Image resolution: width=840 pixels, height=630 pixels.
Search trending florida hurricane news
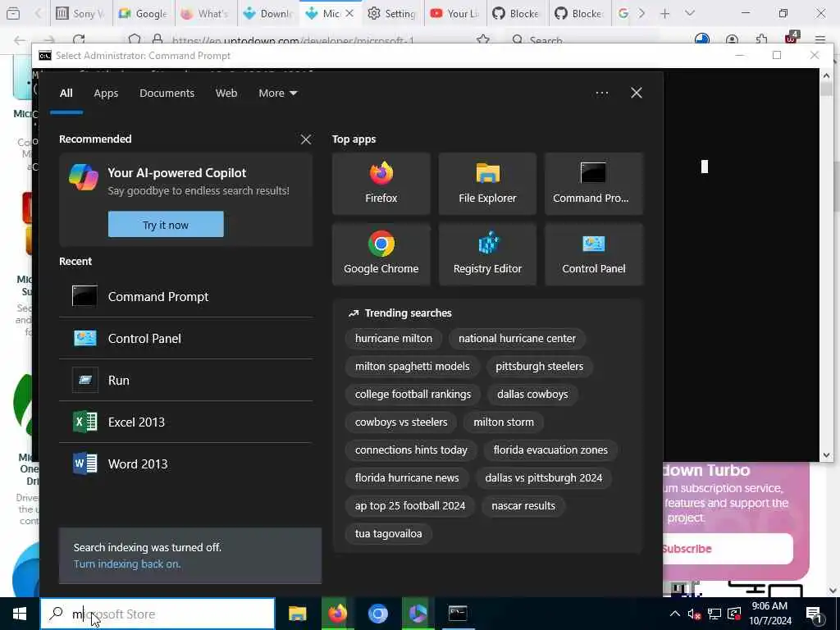[x=407, y=477]
